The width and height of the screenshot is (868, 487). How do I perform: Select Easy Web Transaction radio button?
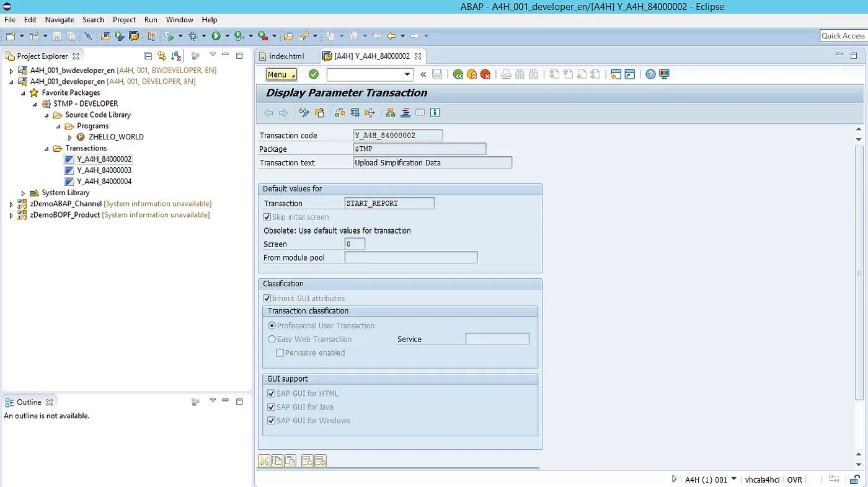[272, 339]
